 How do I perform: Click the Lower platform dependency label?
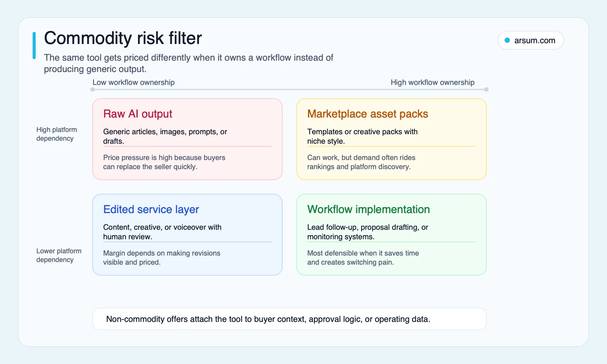59,255
